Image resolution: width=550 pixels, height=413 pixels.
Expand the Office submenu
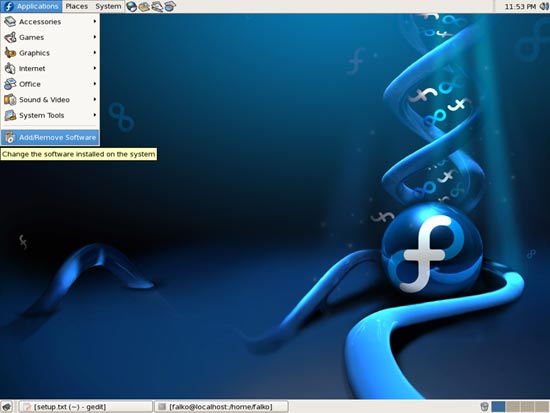pos(50,84)
